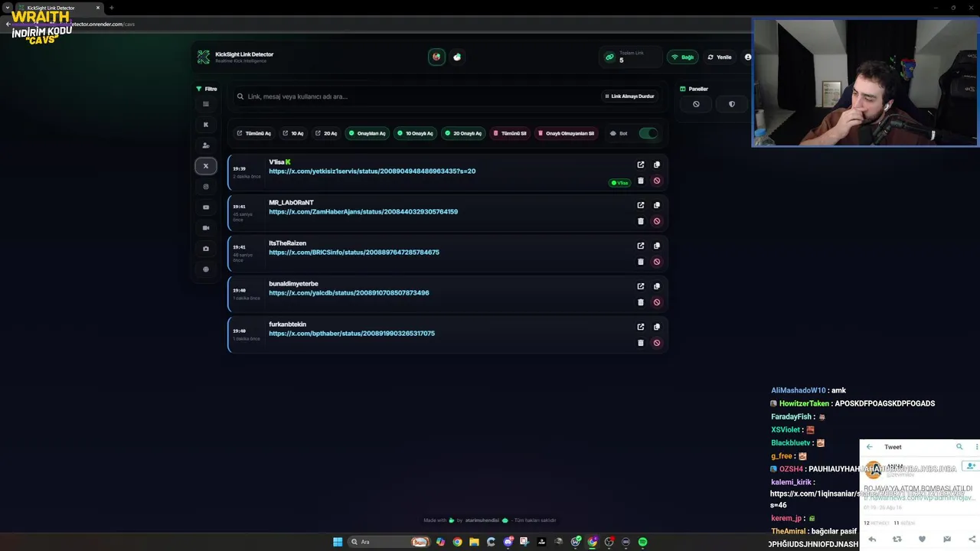Image resolution: width=980 pixels, height=551 pixels.
Task: Open V'lisa link in new tab icon
Action: (x=641, y=165)
